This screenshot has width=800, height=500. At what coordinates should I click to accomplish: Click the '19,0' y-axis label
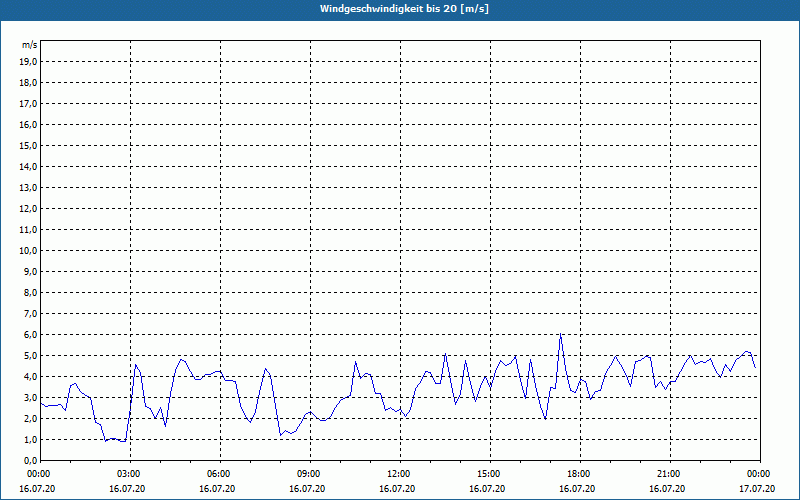(29, 62)
